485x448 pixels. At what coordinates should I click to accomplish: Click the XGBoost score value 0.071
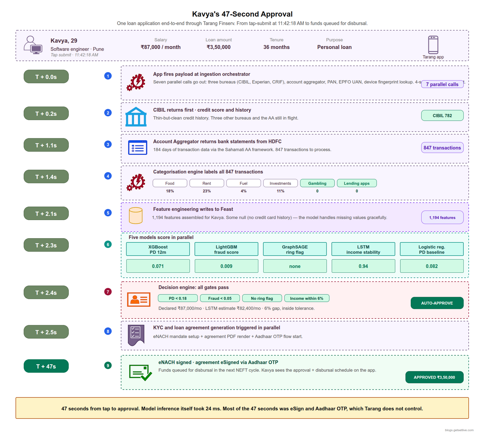pyautogui.click(x=158, y=266)
